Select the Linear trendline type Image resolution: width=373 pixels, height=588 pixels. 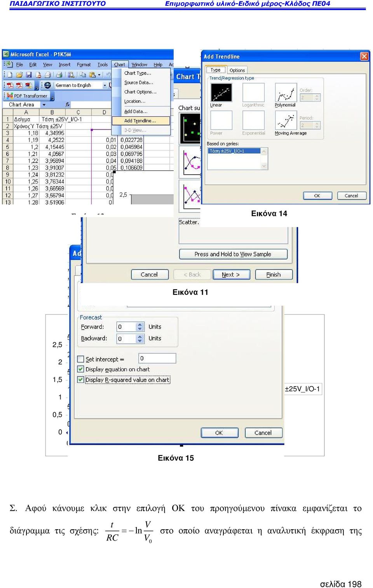click(x=221, y=93)
